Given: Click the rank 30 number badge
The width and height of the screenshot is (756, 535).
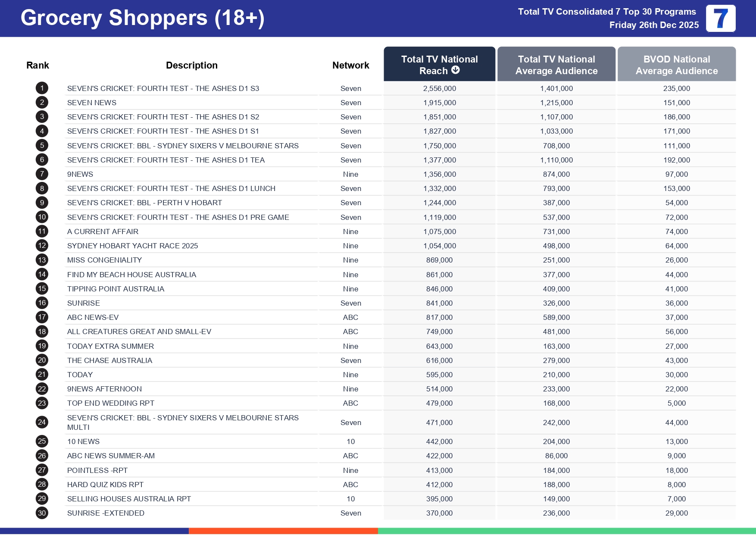Looking at the screenshot, I should coord(42,513).
